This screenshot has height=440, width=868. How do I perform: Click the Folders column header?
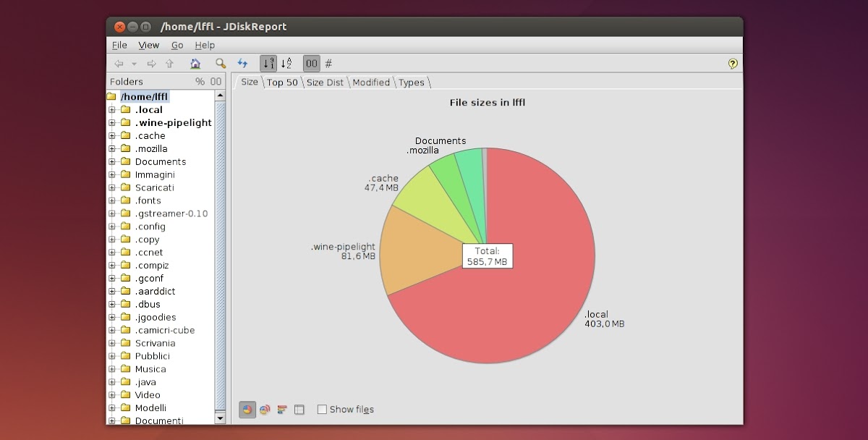(x=127, y=82)
